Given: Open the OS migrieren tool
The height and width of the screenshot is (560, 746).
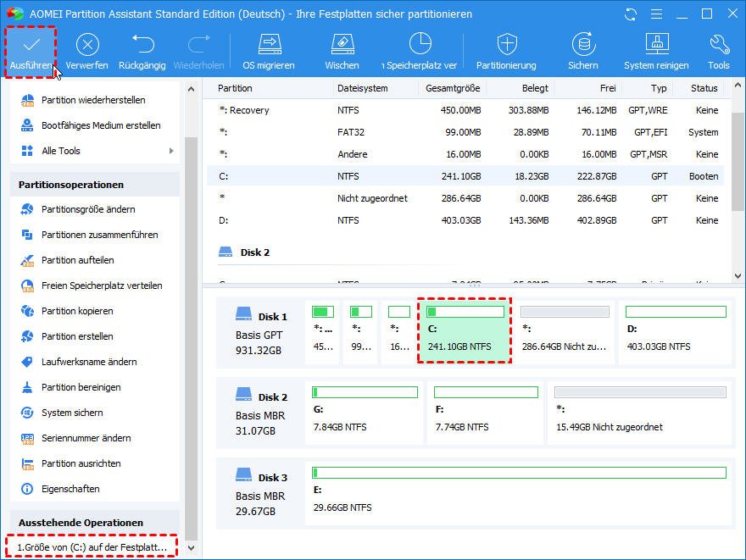Looking at the screenshot, I should click(269, 45).
